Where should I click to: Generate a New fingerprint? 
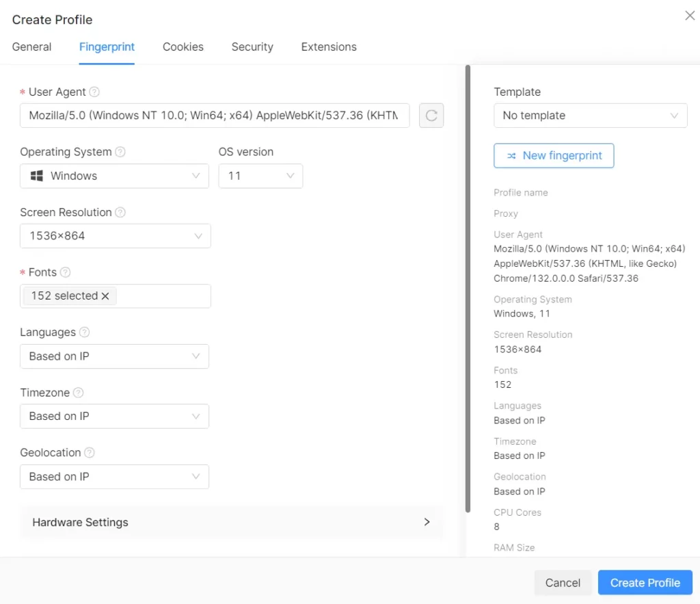pos(554,155)
